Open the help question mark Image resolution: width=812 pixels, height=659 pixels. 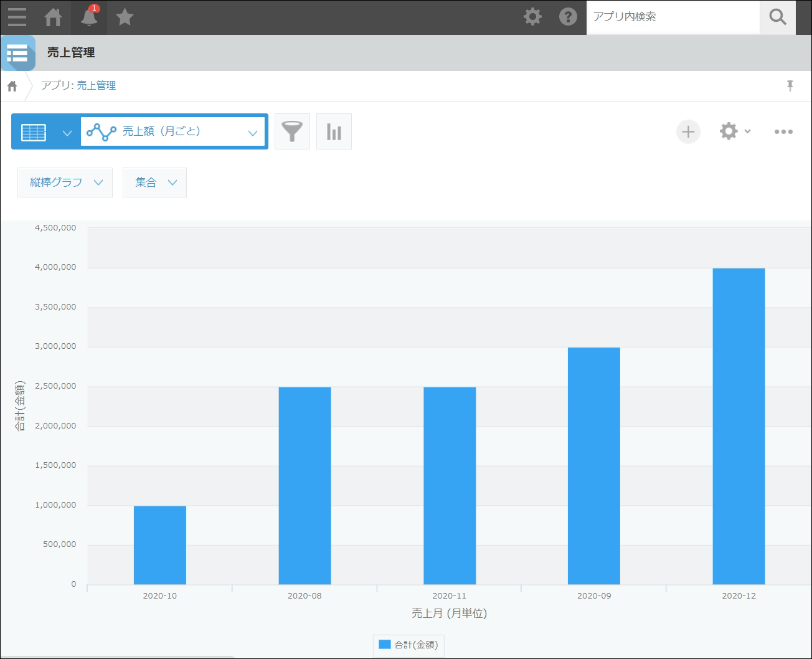tap(567, 17)
